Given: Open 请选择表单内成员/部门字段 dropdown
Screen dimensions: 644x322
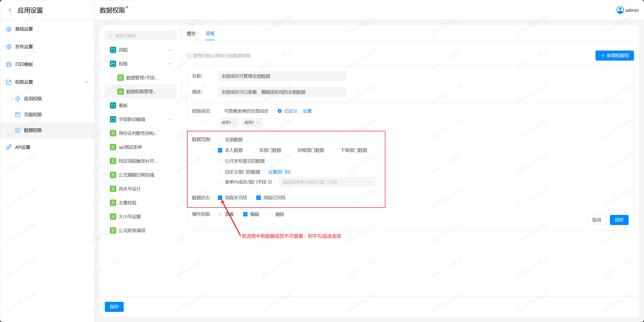Looking at the screenshot, I should click(x=327, y=182).
